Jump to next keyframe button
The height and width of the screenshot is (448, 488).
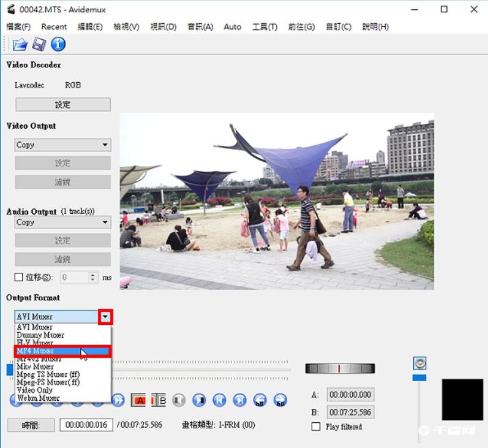(x=118, y=400)
